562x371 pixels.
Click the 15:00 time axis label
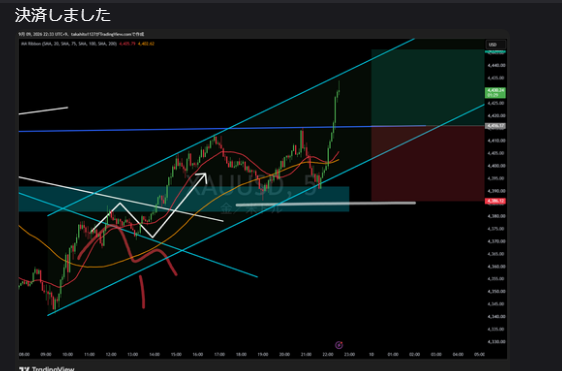click(x=176, y=355)
